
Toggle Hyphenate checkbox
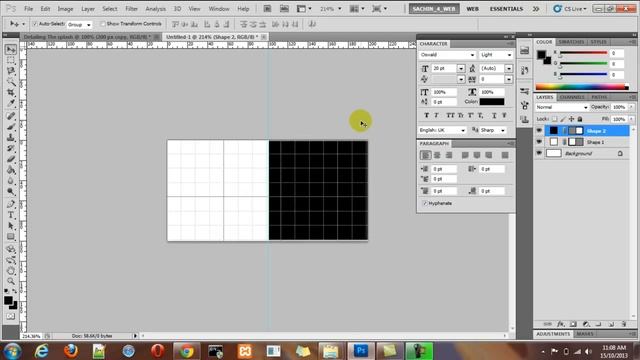(425, 203)
